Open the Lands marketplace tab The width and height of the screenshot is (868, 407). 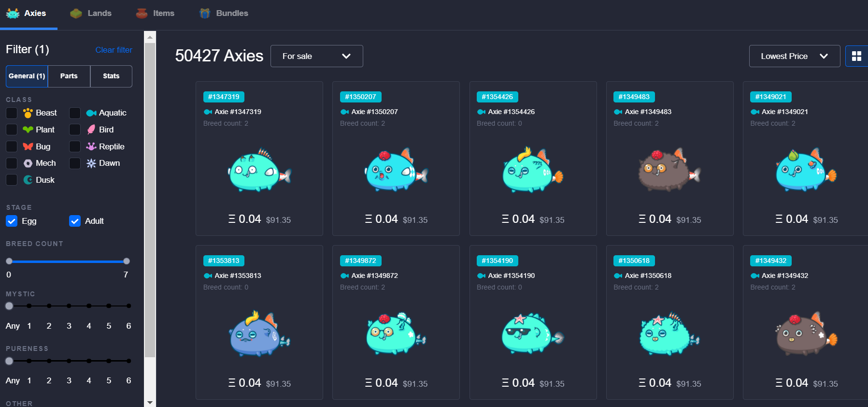point(91,14)
